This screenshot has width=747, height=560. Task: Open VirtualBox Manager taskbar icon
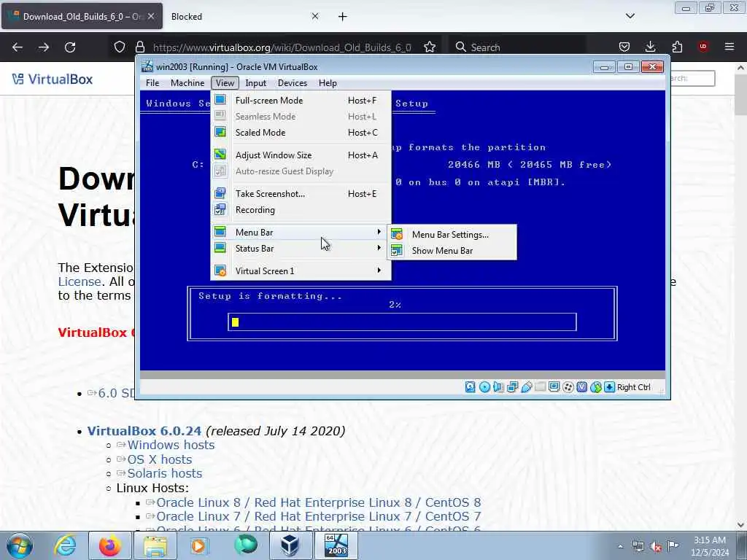tap(290, 545)
